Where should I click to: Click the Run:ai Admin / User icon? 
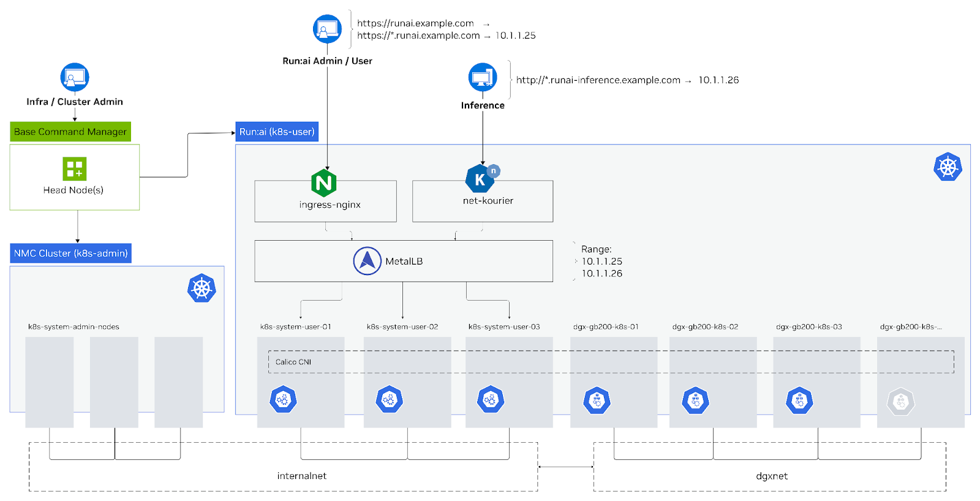click(327, 29)
